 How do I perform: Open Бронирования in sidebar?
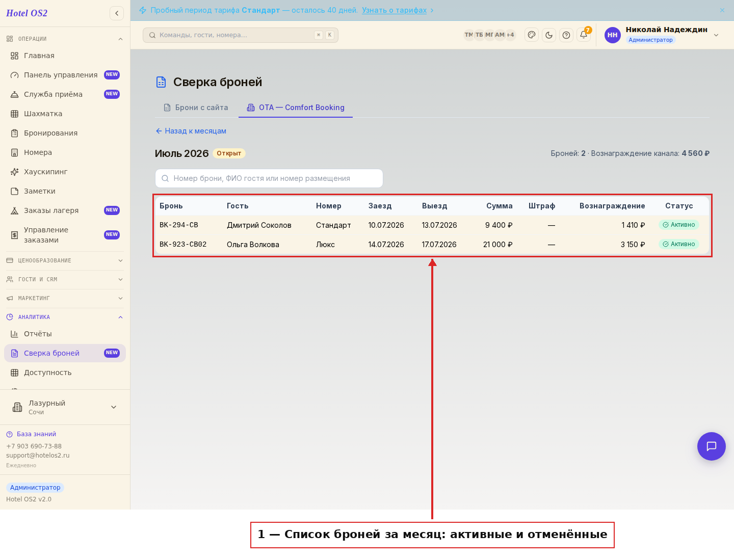pyautogui.click(x=65, y=133)
